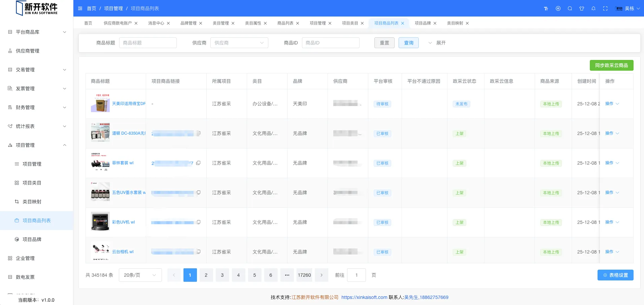Open the header search icon

point(570,8)
